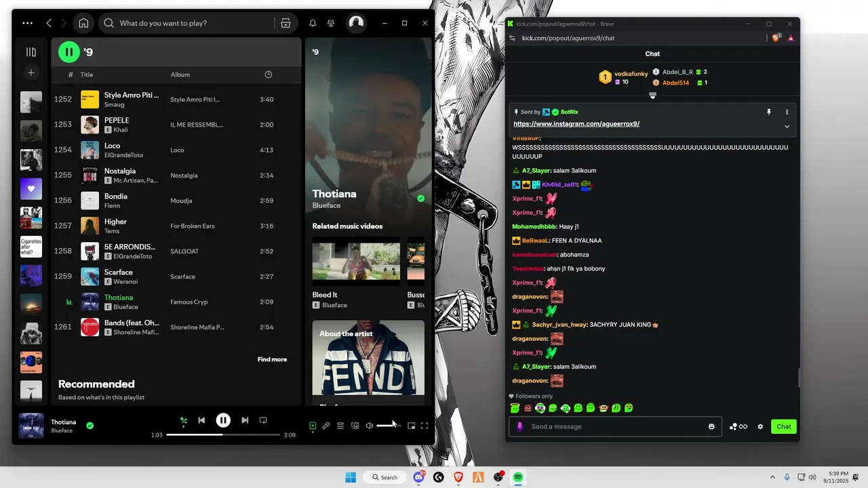Unpin the BotRix pinned message

[x=769, y=112]
